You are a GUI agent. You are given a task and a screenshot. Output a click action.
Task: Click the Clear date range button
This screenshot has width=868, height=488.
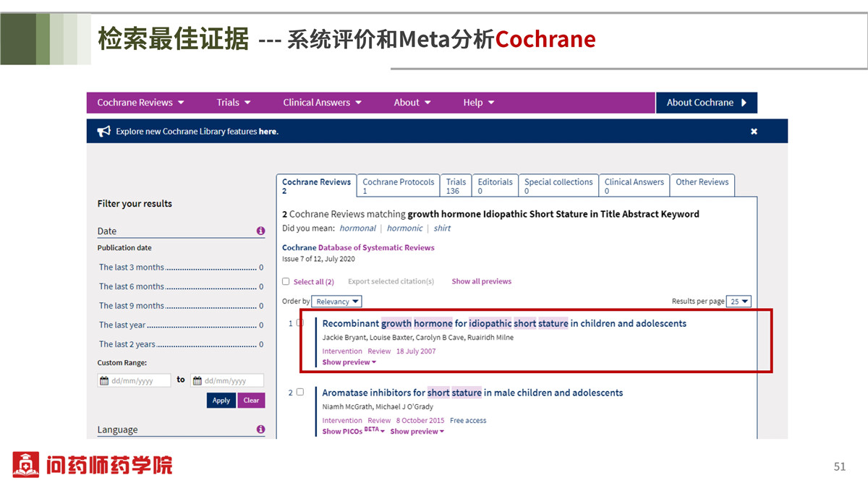pyautogui.click(x=252, y=401)
